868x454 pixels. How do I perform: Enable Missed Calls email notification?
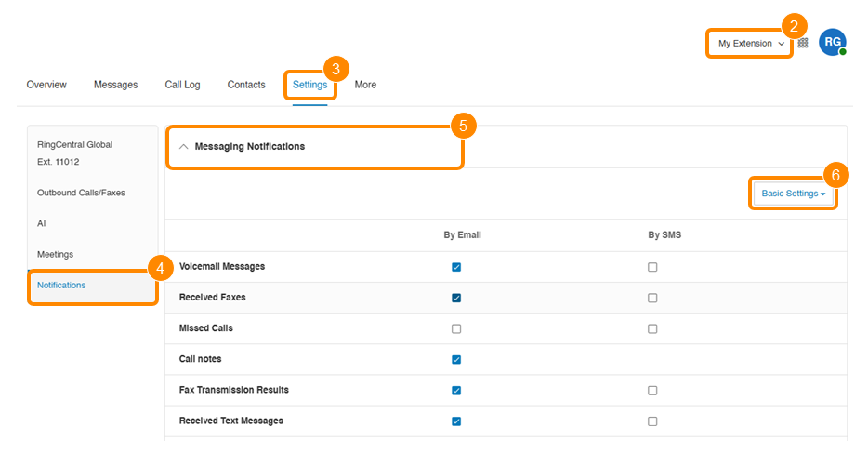[456, 328]
